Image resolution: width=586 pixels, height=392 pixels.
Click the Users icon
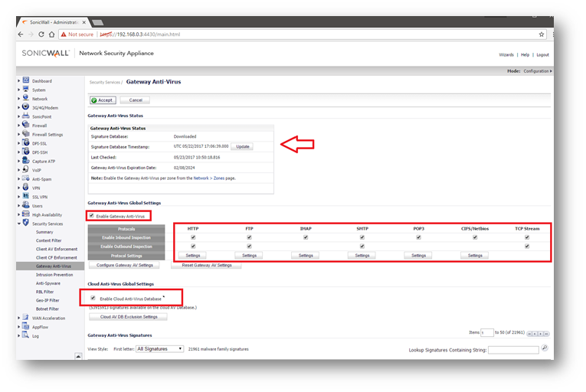click(x=26, y=205)
